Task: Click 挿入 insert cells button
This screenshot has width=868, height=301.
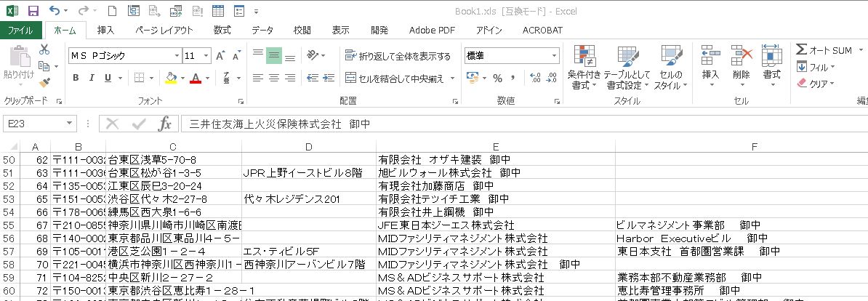Action: click(x=711, y=66)
